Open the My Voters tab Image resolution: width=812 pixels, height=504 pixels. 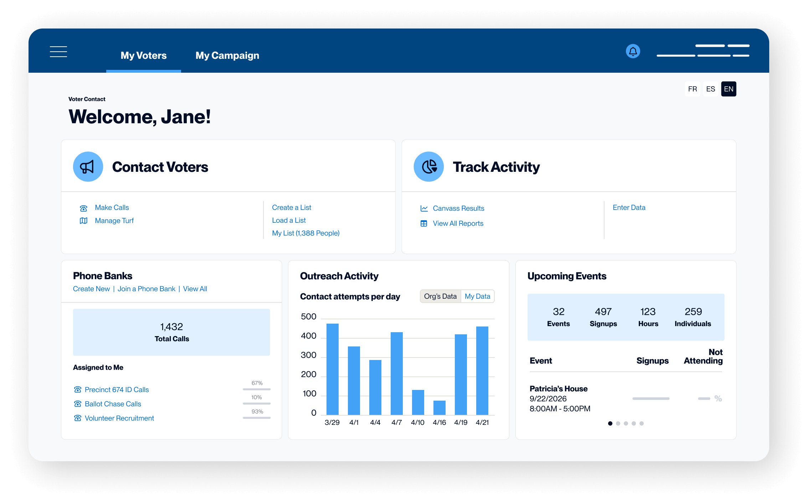[143, 56]
